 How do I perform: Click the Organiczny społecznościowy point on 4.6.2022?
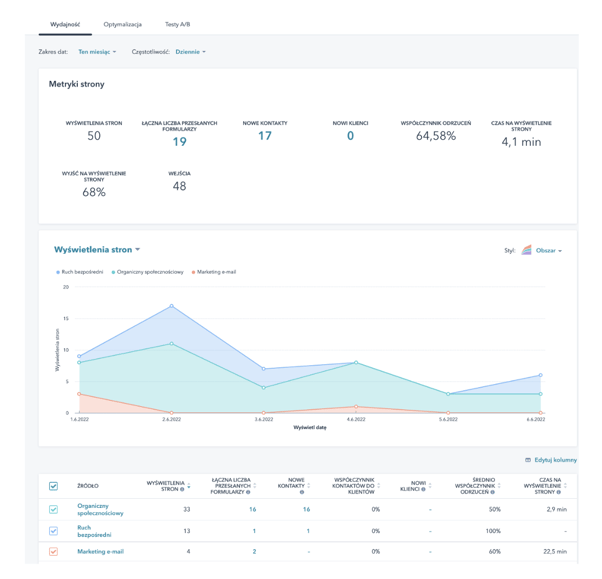click(356, 362)
